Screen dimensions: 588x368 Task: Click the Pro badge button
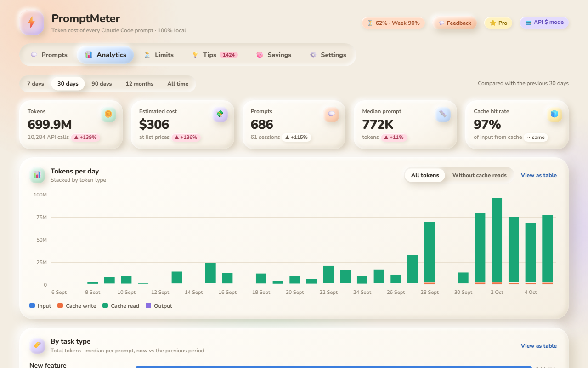(x=498, y=23)
